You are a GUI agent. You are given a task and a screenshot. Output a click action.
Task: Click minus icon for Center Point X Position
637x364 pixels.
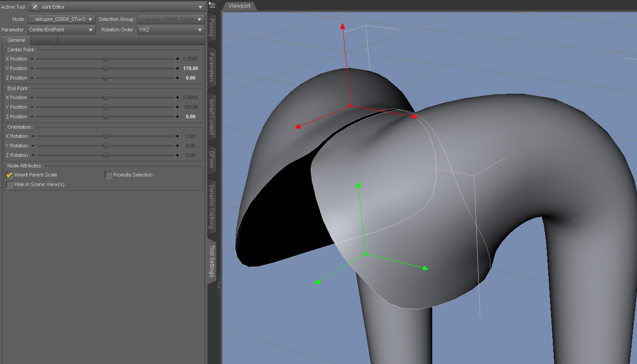pyautogui.click(x=32, y=59)
